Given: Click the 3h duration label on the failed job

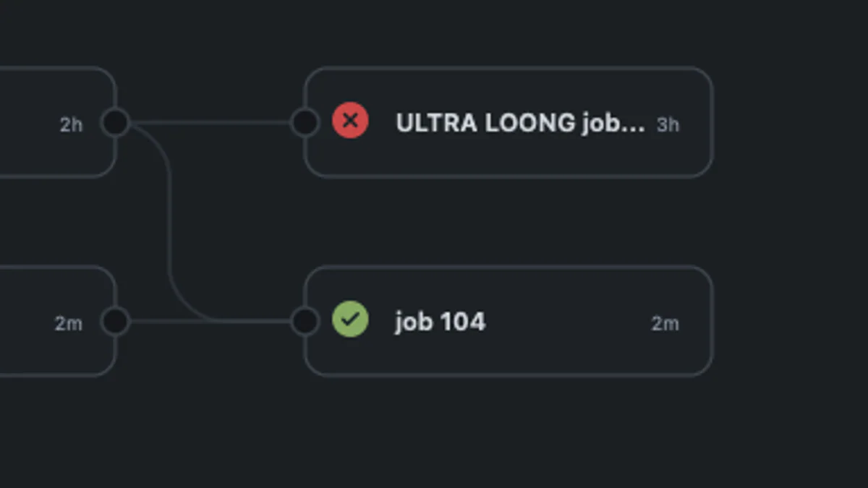Looking at the screenshot, I should pyautogui.click(x=667, y=124).
